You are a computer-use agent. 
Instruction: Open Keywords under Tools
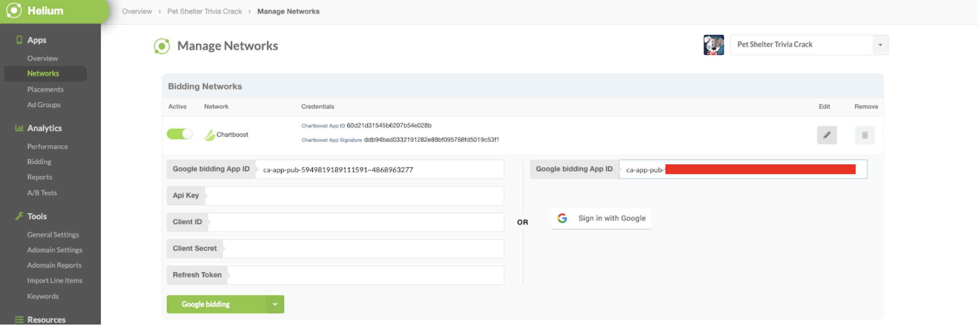pyautogui.click(x=43, y=297)
